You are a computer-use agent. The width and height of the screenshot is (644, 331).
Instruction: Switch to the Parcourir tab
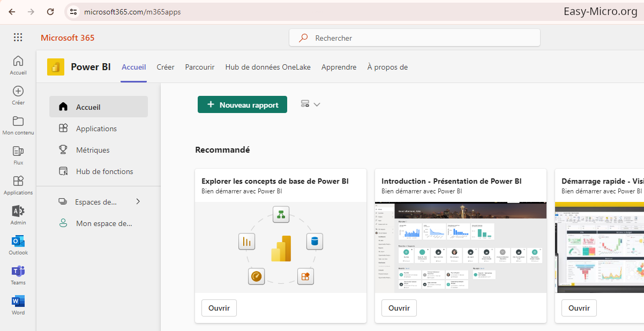coord(200,67)
